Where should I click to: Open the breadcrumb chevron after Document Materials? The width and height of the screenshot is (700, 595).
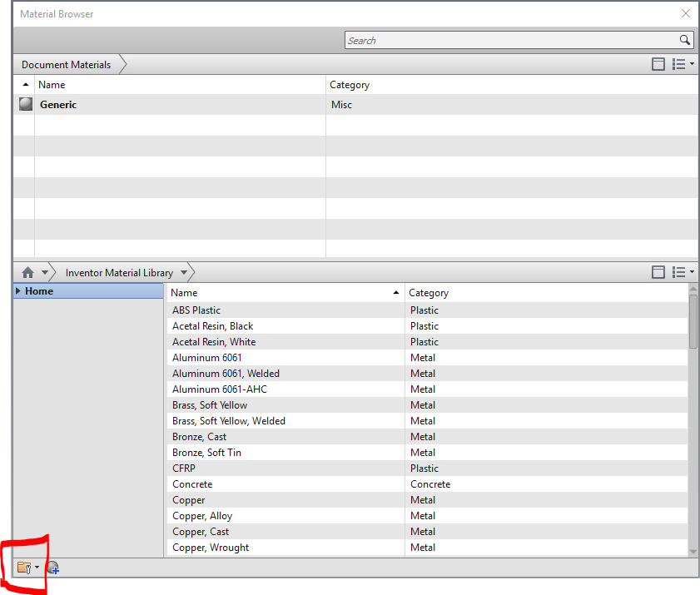[x=122, y=64]
